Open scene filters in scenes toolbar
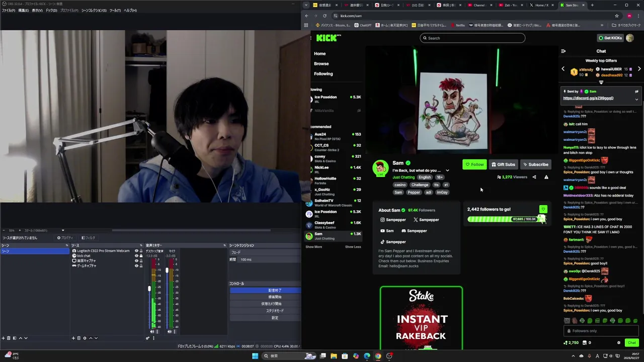Image resolution: width=644 pixels, height=362 pixels. (x=15, y=338)
